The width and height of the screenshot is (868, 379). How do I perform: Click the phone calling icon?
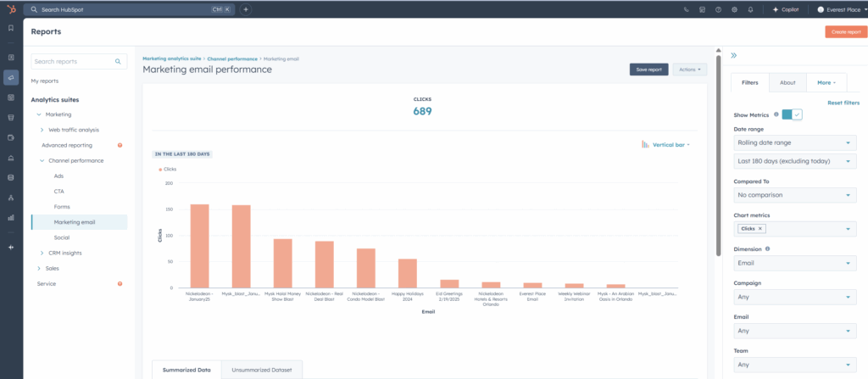[x=686, y=9]
